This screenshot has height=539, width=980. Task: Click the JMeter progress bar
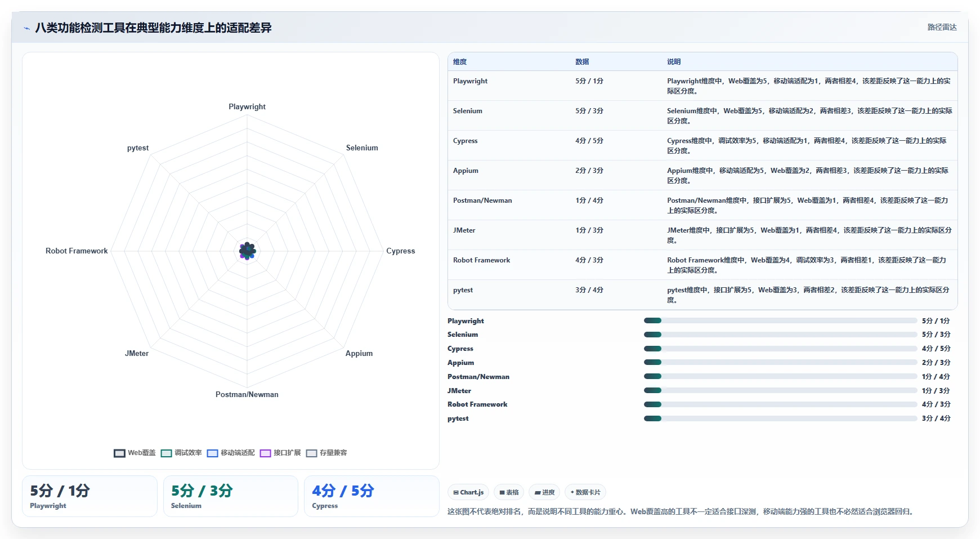tap(781, 390)
